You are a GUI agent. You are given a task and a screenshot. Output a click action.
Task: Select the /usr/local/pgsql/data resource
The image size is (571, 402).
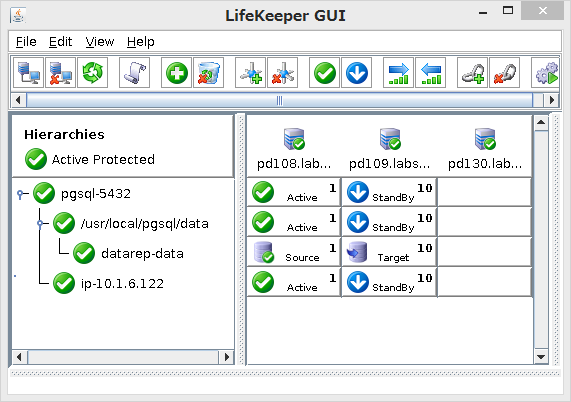pos(145,223)
